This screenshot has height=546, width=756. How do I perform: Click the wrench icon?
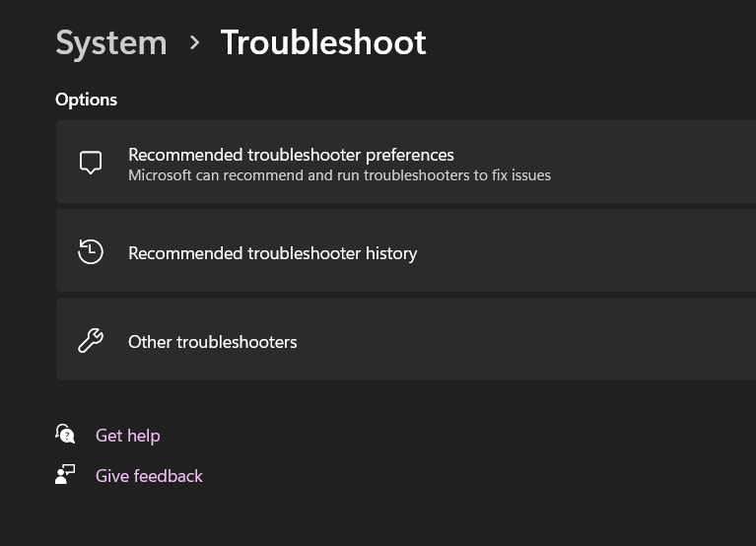coord(91,341)
